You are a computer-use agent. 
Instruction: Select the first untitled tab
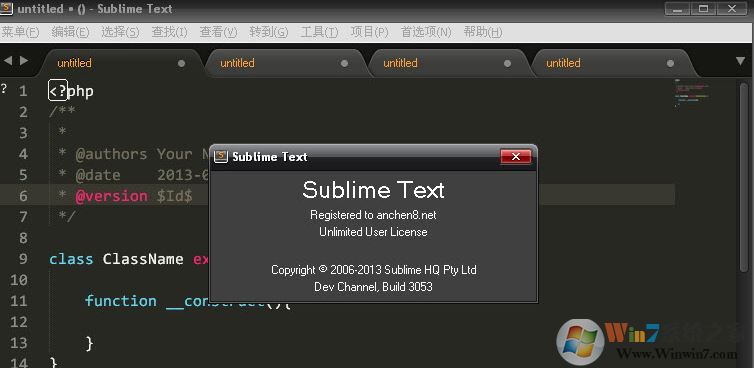(120, 63)
